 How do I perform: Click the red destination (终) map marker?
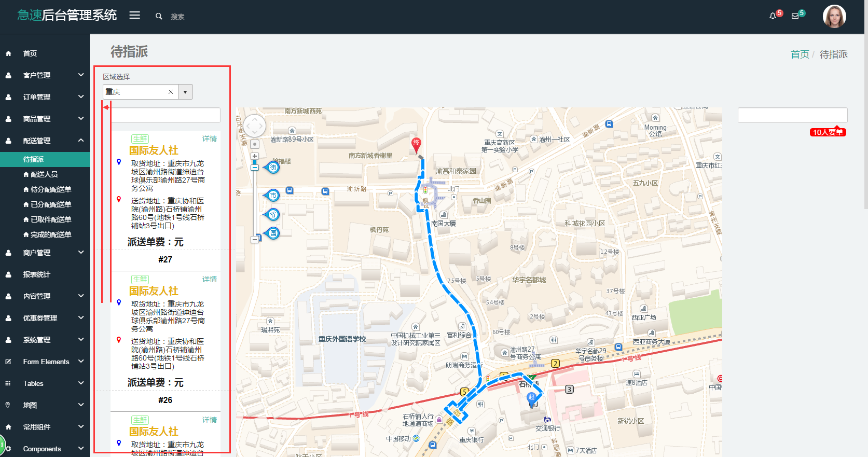coord(416,144)
